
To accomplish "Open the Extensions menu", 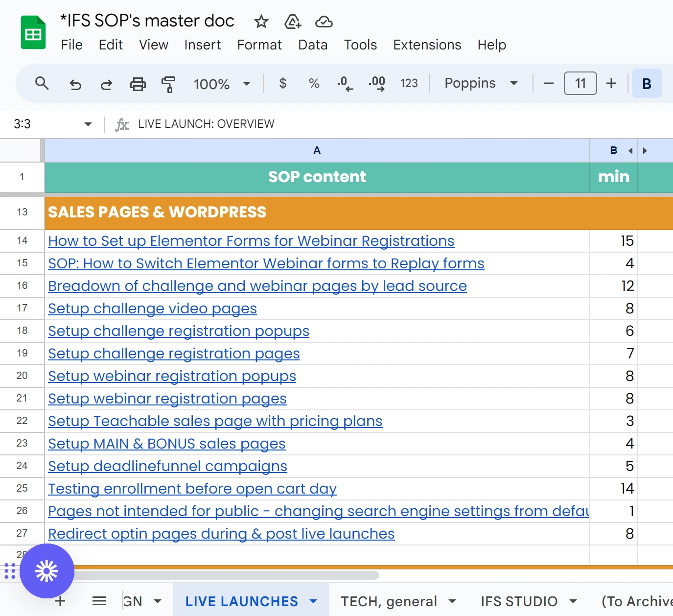I will [427, 45].
